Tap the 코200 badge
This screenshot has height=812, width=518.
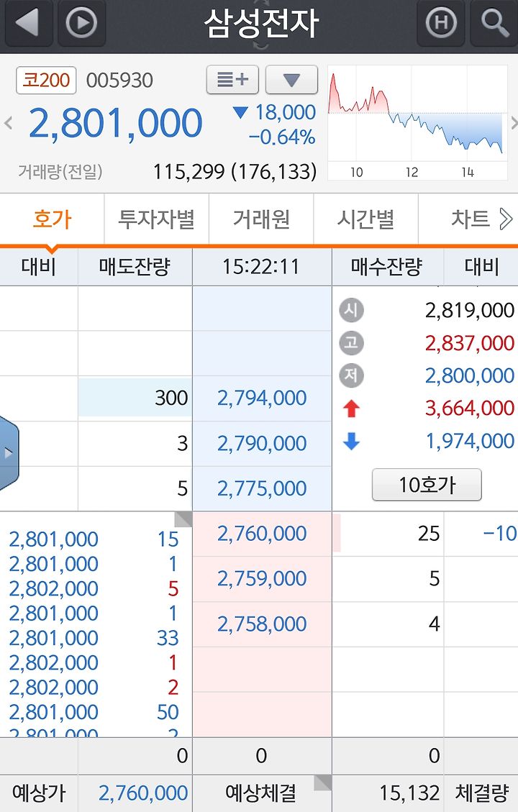pyautogui.click(x=46, y=81)
